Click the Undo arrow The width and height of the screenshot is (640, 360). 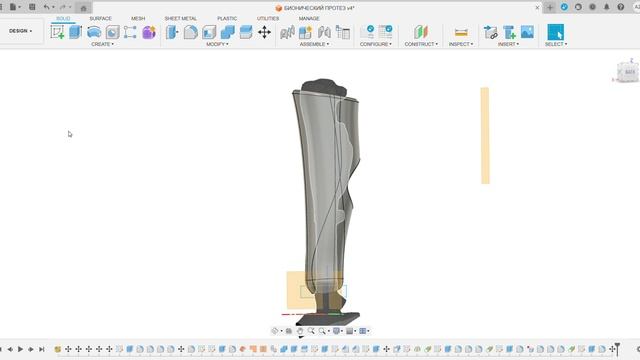(46, 7)
